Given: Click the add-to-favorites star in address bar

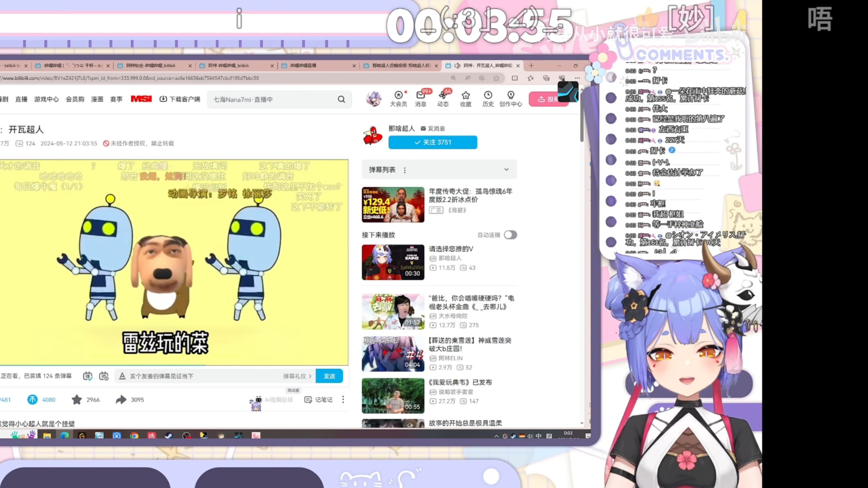Looking at the screenshot, I should point(496,78).
